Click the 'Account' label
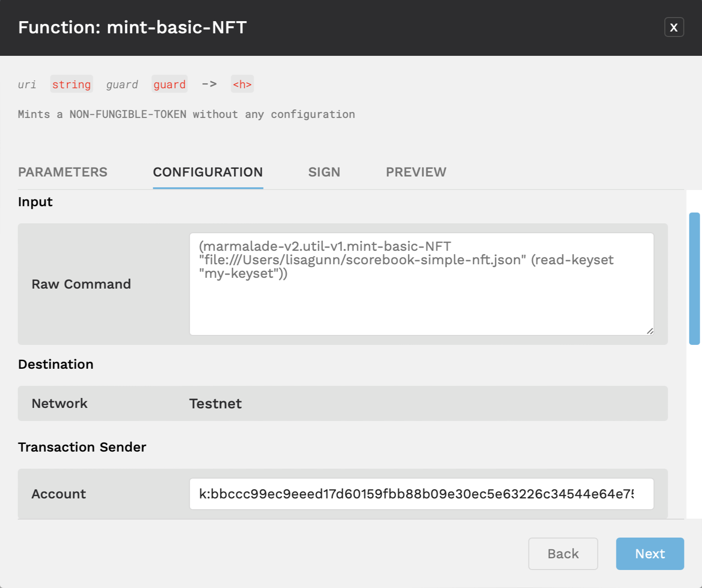The width and height of the screenshot is (702, 588). (x=59, y=494)
